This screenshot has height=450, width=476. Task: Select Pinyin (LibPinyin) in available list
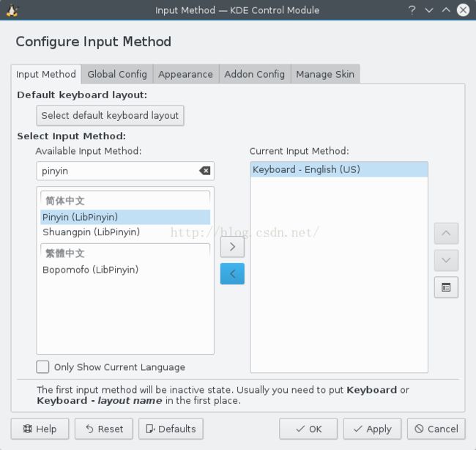coord(125,217)
